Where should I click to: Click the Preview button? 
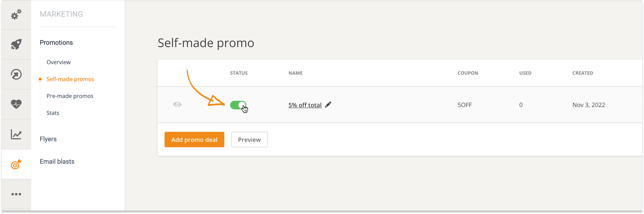point(249,140)
